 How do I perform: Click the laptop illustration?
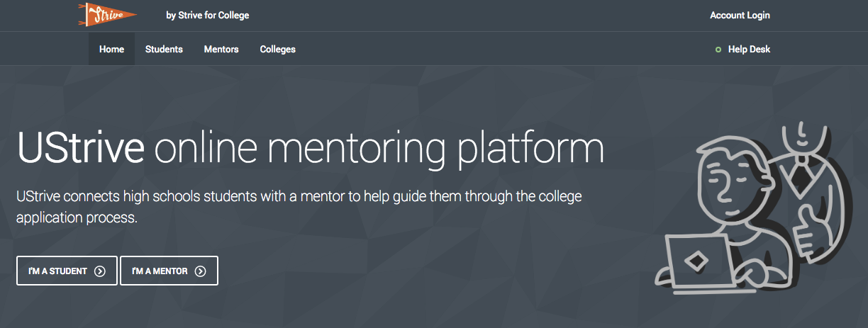[x=698, y=262]
